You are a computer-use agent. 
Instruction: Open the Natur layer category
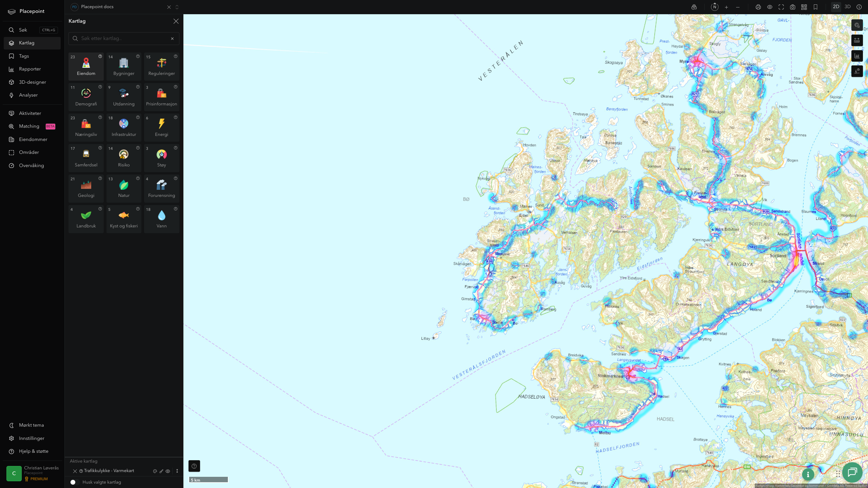coord(124,188)
